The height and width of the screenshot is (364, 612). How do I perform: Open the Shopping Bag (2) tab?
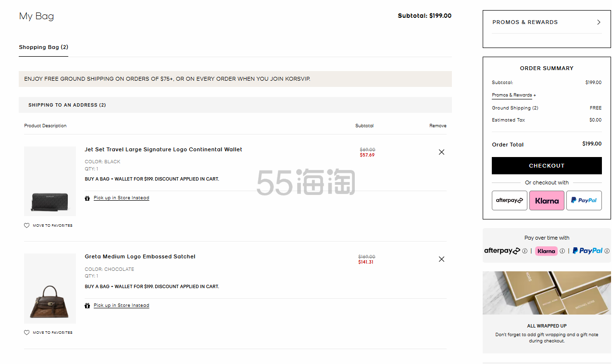(x=43, y=47)
